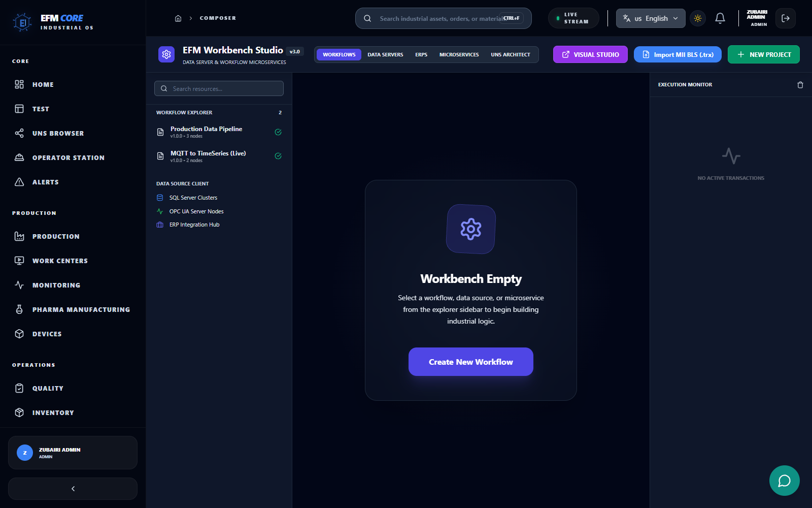Clear the Execution Monitor with the trash icon
Viewport: 812px width, 508px height.
point(800,84)
